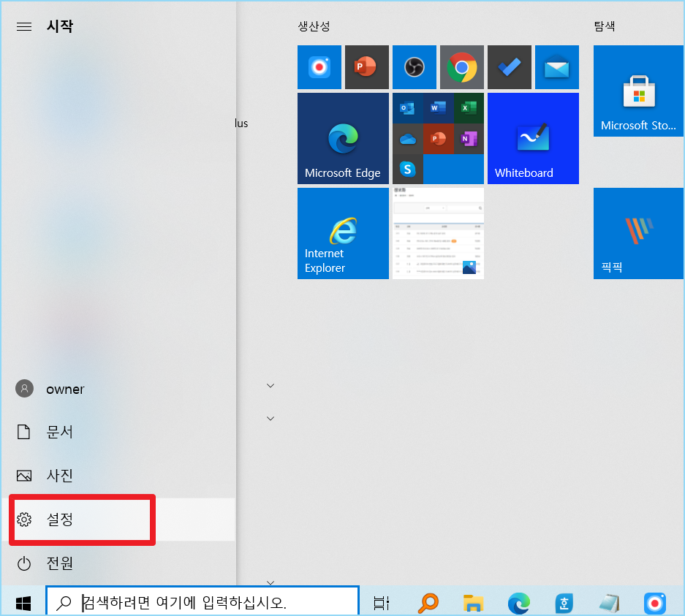Launch Google Chrome tile

point(462,67)
